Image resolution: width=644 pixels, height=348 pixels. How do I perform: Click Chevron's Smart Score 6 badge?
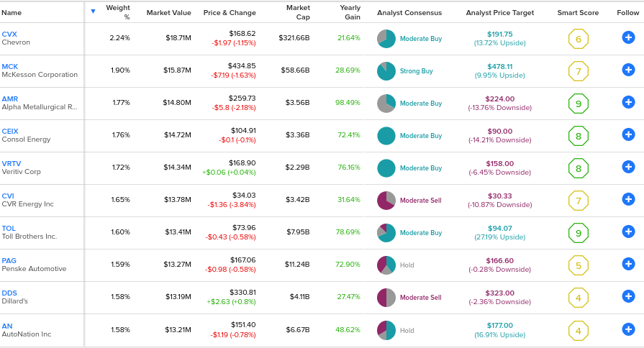(579, 39)
